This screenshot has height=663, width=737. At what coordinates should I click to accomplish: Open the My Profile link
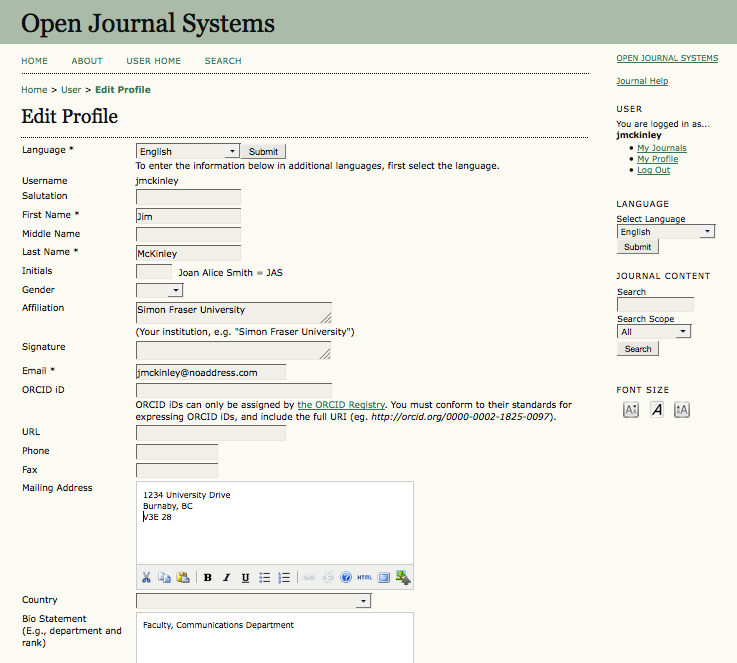point(658,159)
